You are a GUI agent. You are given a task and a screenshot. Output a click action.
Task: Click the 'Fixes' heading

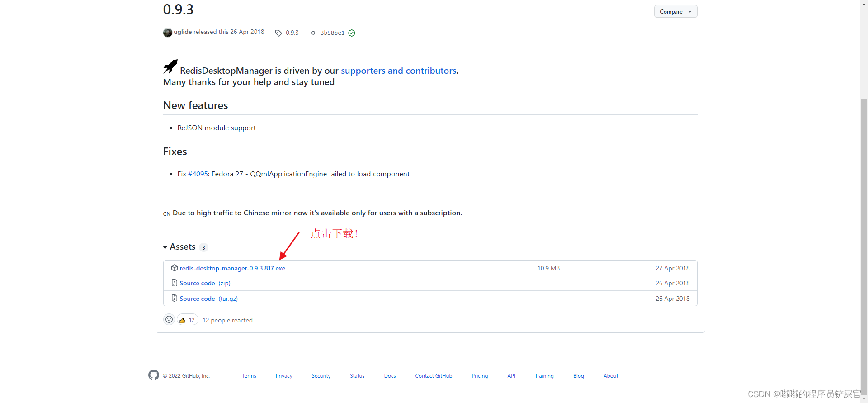175,152
